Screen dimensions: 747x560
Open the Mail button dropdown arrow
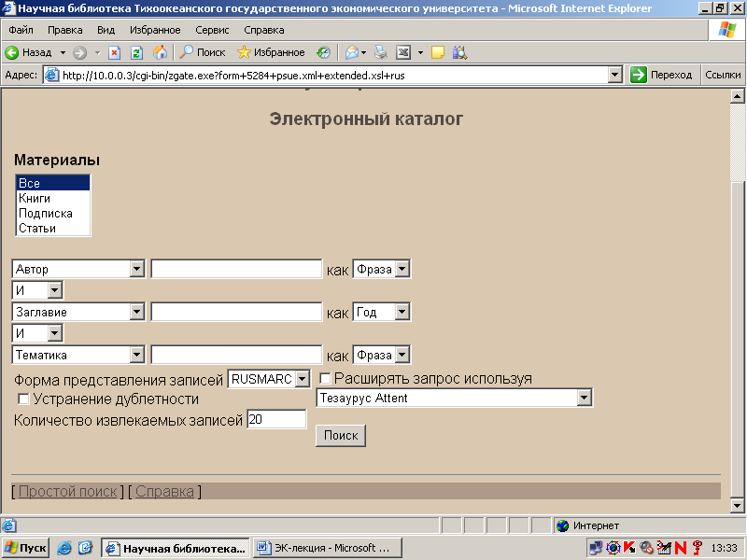(x=363, y=52)
